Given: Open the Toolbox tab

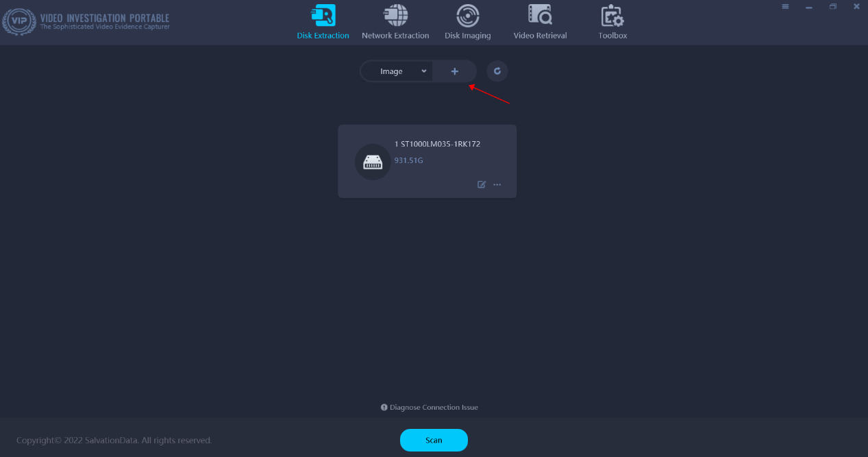Looking at the screenshot, I should click(x=612, y=22).
